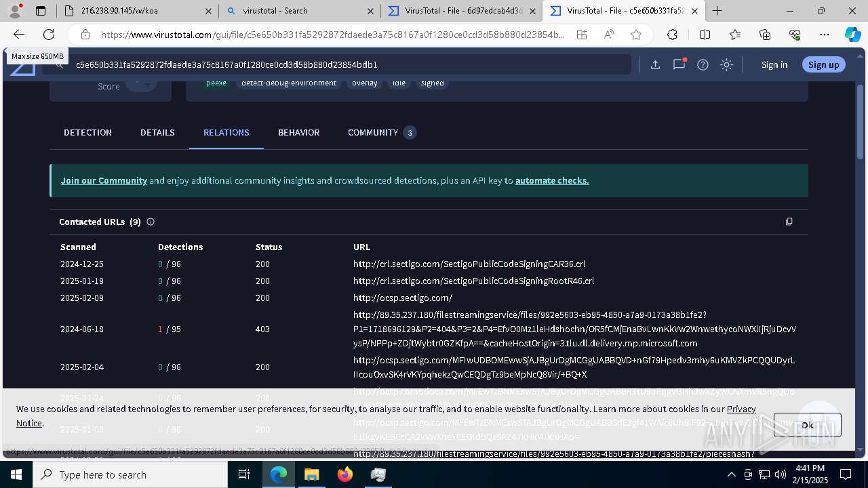Image resolution: width=868 pixels, height=488 pixels.
Task: Open the BEHAVIOR tab
Action: pyautogui.click(x=298, y=132)
